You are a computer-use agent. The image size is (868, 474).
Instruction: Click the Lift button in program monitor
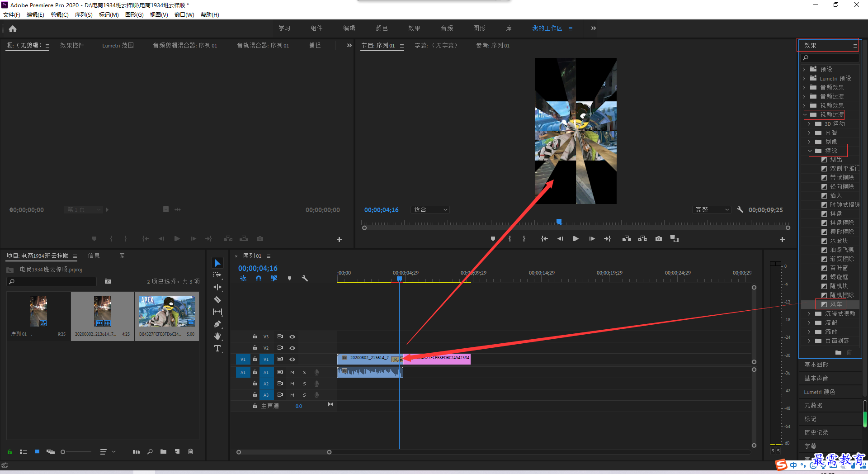coord(627,239)
